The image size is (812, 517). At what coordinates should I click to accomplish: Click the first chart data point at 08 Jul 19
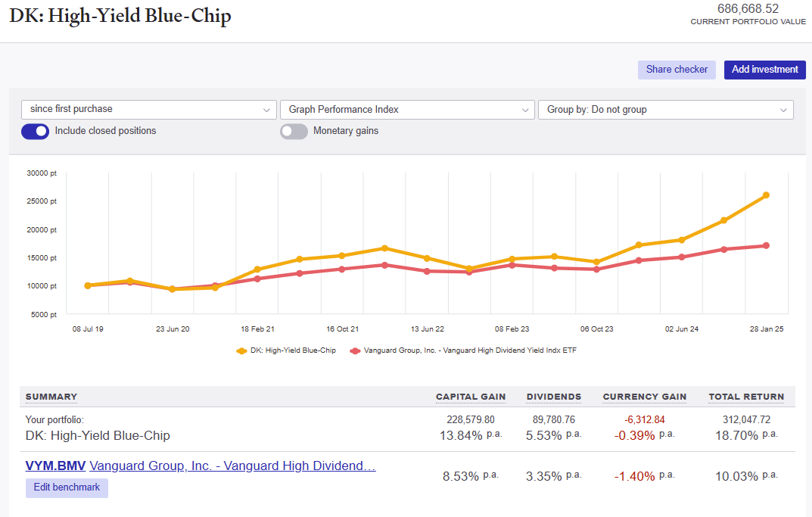[x=88, y=285]
